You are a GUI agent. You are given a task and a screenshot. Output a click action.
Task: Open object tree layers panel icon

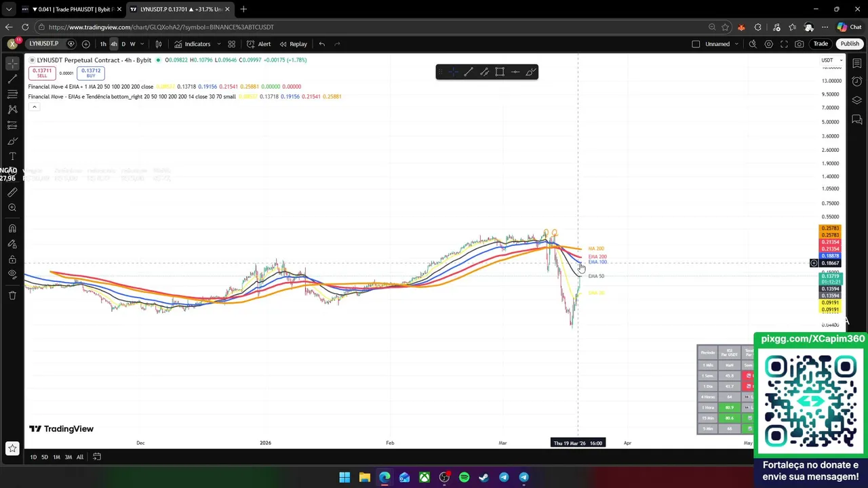pos(857,100)
